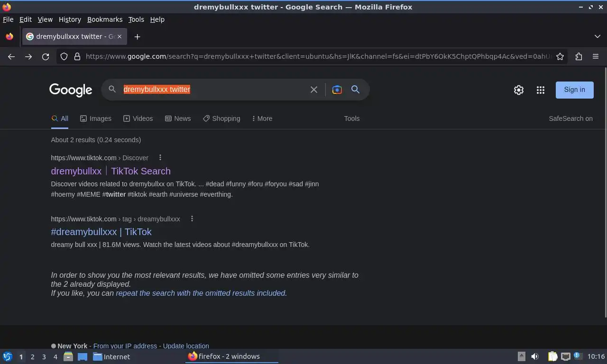Click the Sign in button
The image size is (607, 364).
coord(574,90)
